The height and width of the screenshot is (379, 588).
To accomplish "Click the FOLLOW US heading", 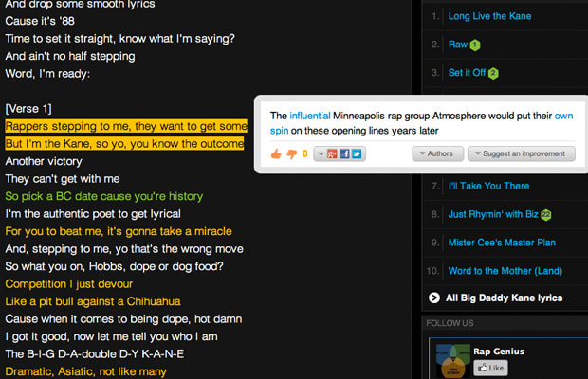I will point(450,323).
